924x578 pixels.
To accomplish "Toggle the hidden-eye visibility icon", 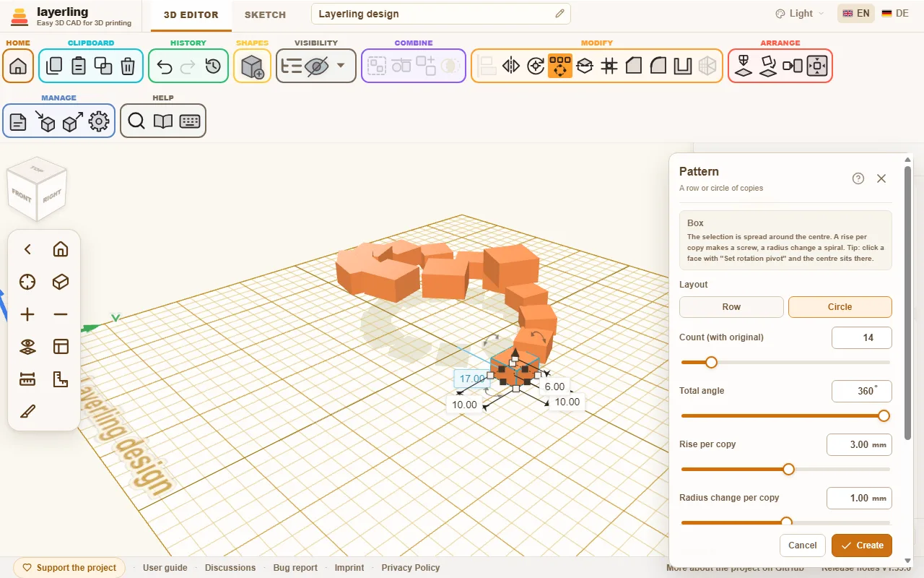I will tap(316, 66).
